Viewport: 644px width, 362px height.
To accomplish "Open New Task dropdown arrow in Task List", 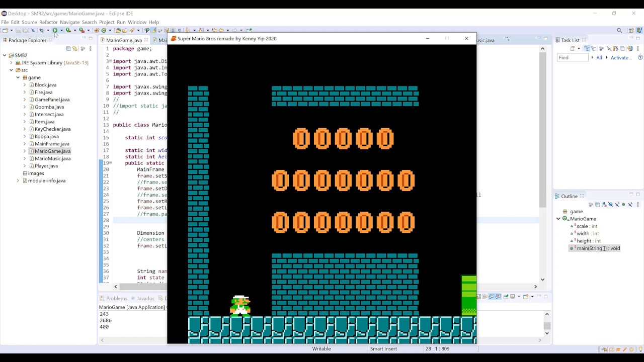I will click(579, 48).
